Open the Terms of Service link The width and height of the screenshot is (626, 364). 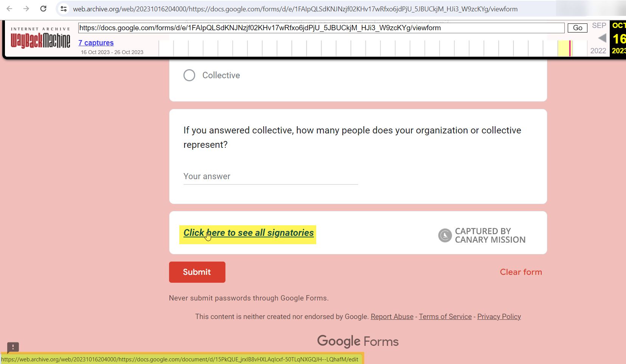(x=445, y=317)
